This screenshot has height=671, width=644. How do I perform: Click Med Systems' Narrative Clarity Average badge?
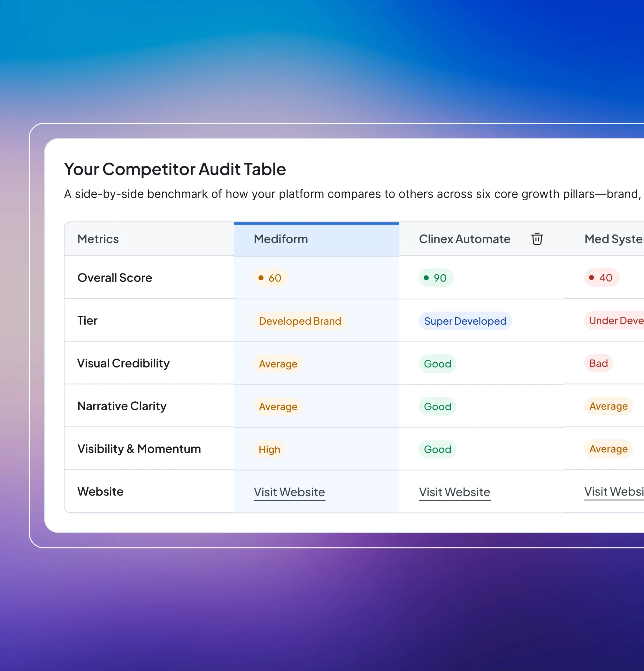click(x=609, y=406)
